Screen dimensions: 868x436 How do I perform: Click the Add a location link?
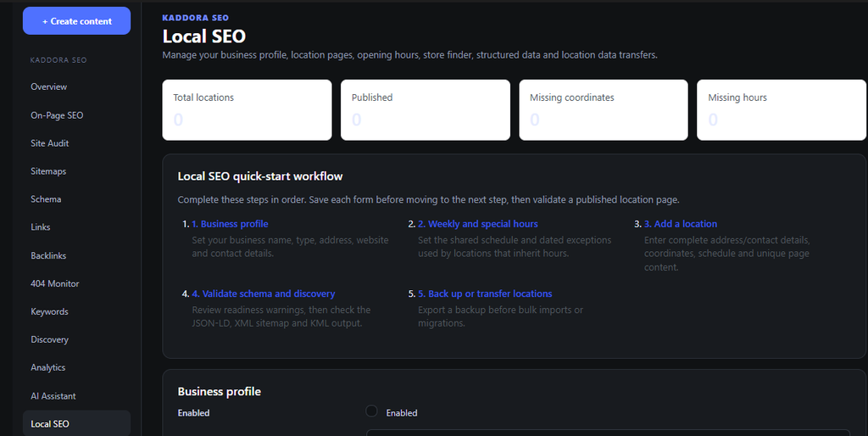[681, 224]
